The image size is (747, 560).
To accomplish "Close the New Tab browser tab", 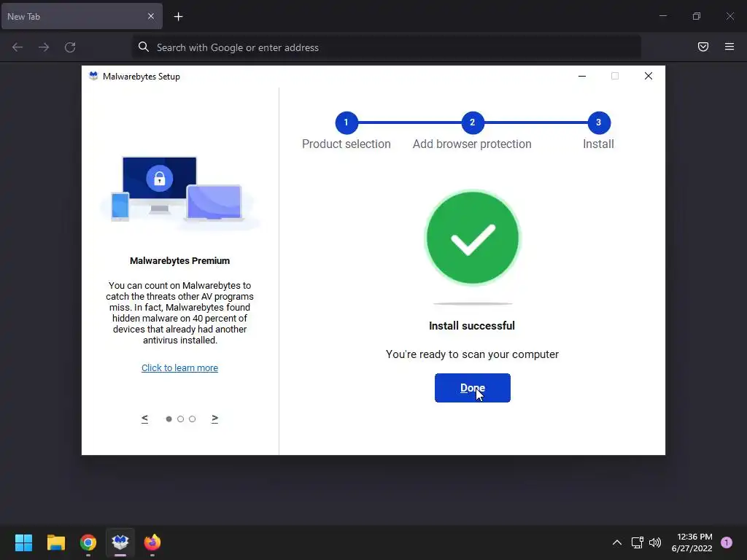I will click(150, 16).
